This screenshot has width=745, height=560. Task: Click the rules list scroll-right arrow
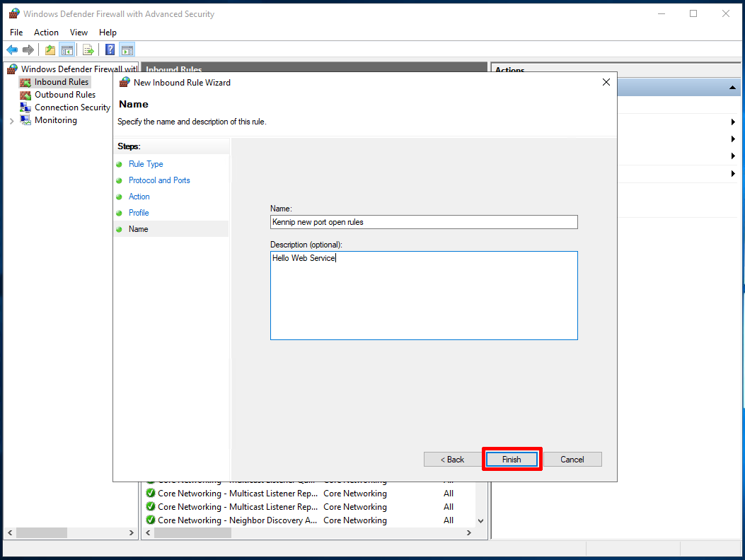tap(469, 533)
